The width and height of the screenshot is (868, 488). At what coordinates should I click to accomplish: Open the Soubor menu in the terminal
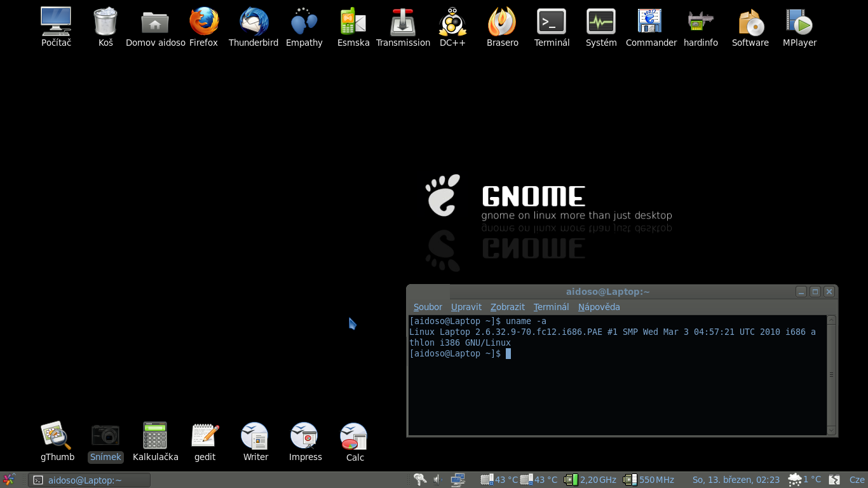pyautogui.click(x=428, y=307)
